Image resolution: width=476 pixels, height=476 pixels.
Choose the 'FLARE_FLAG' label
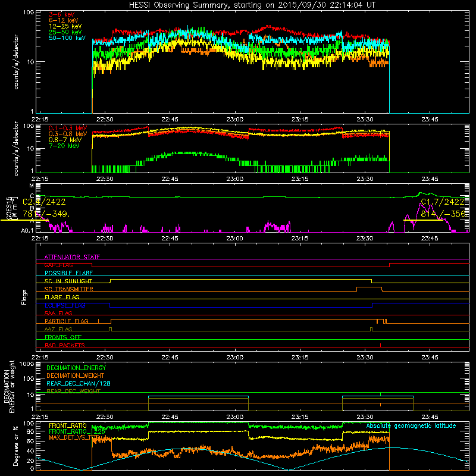pyautogui.click(x=62, y=297)
